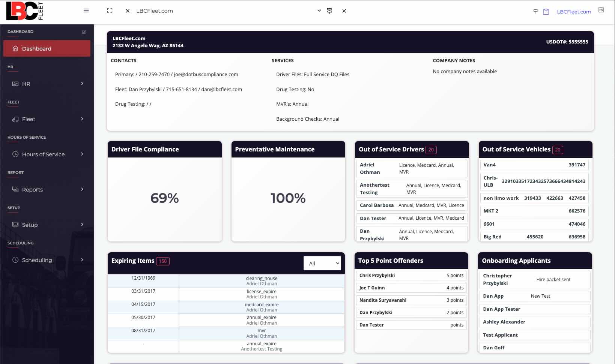This screenshot has width=615, height=364.
Task: Click the Scheduling clock icon
Action: coord(15,260)
